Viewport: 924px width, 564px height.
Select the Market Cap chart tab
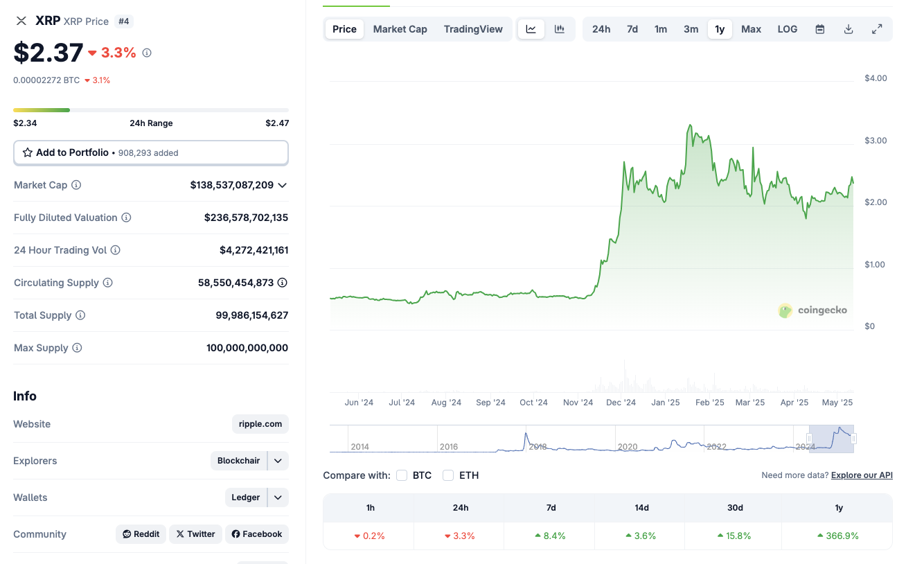coord(400,29)
